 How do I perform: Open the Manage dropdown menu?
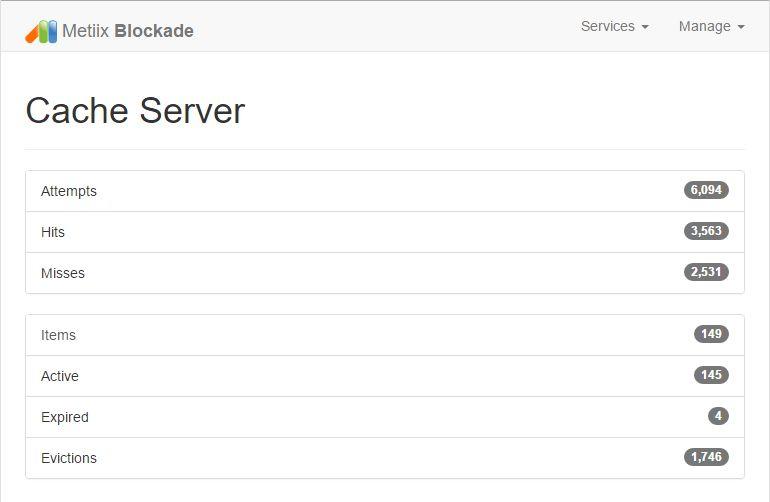(x=712, y=27)
